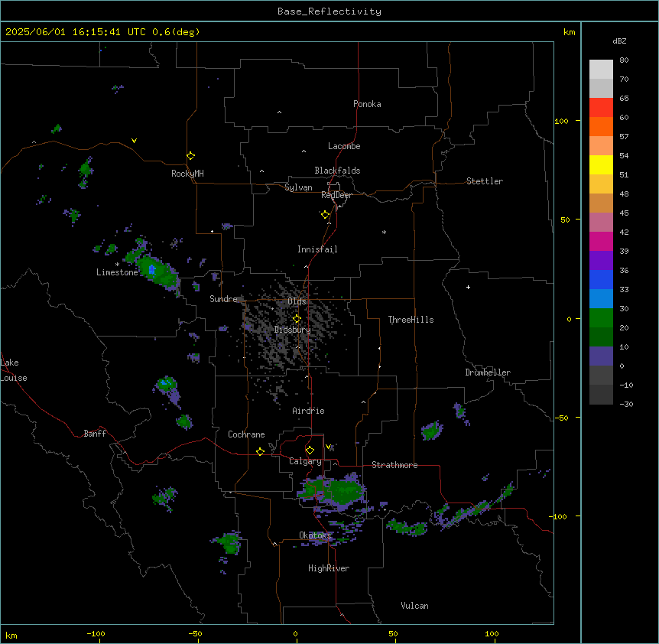This screenshot has height=644, width=659.
Task: Click the Stettler city label
Action: tap(485, 181)
